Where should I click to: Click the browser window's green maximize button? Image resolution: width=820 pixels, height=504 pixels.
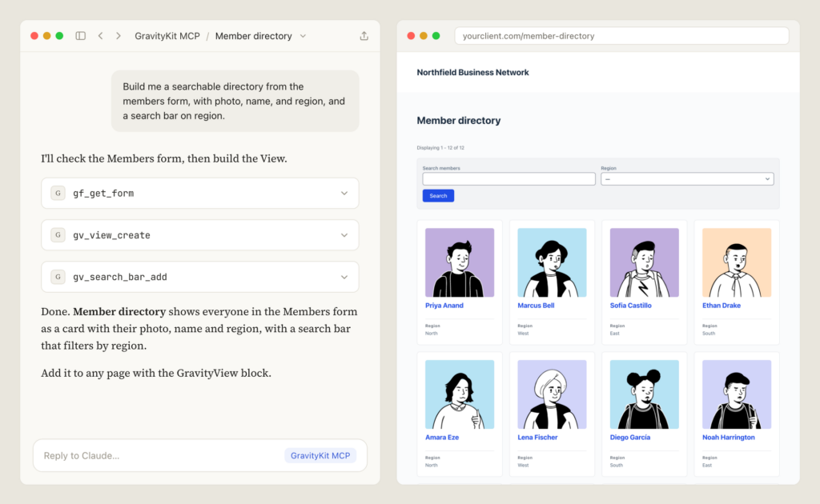click(x=436, y=36)
